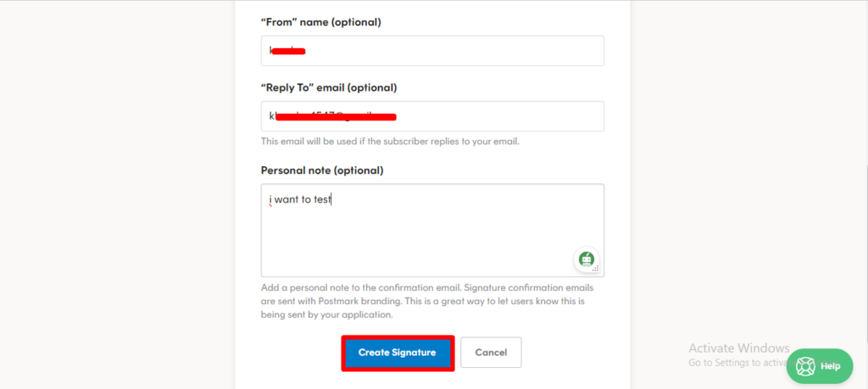This screenshot has height=389, width=868.
Task: Click the Personal note (optional) label
Action: click(x=322, y=170)
